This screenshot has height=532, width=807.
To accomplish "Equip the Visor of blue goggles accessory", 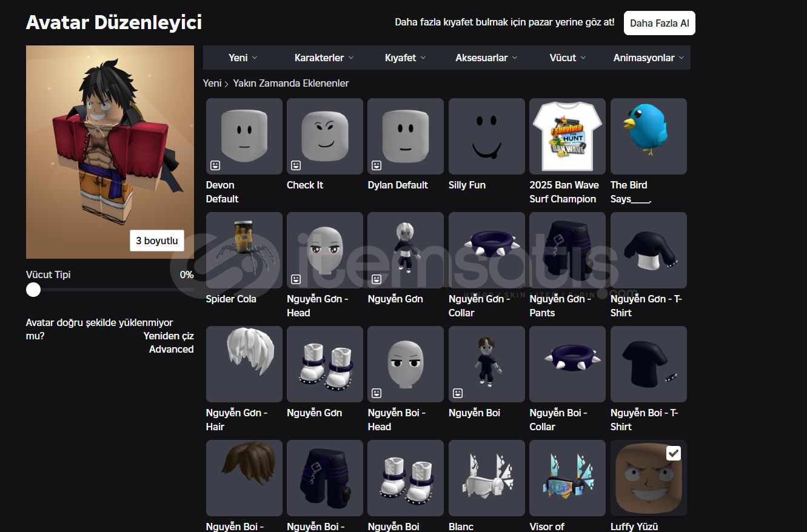I will (568, 478).
